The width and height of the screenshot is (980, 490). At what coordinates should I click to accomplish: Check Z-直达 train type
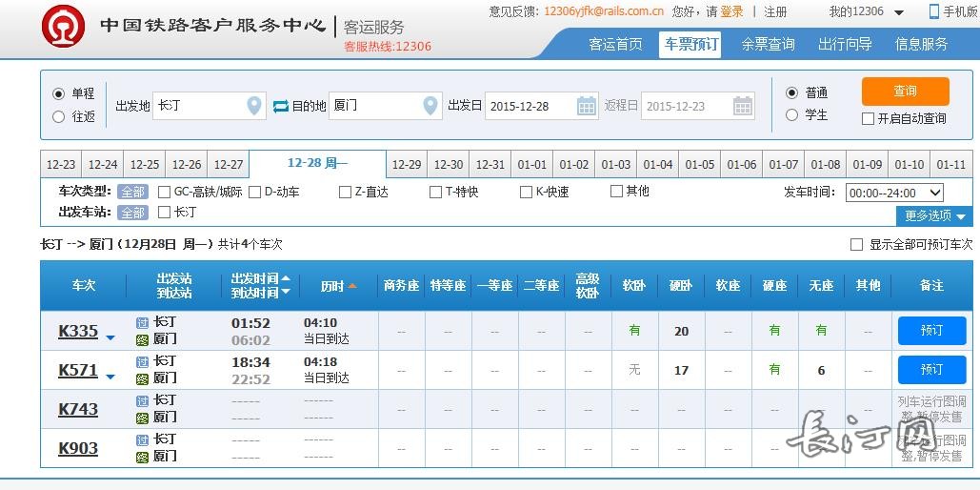pyautogui.click(x=345, y=192)
